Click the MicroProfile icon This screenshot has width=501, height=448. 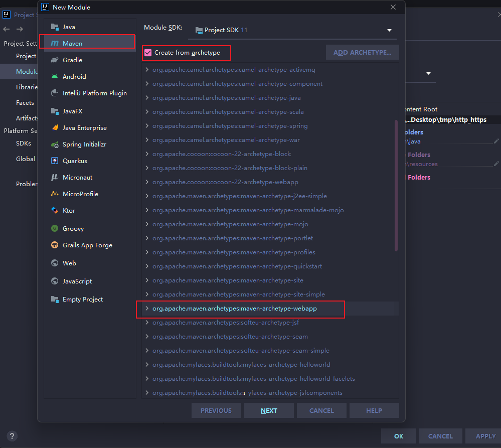pyautogui.click(x=55, y=194)
